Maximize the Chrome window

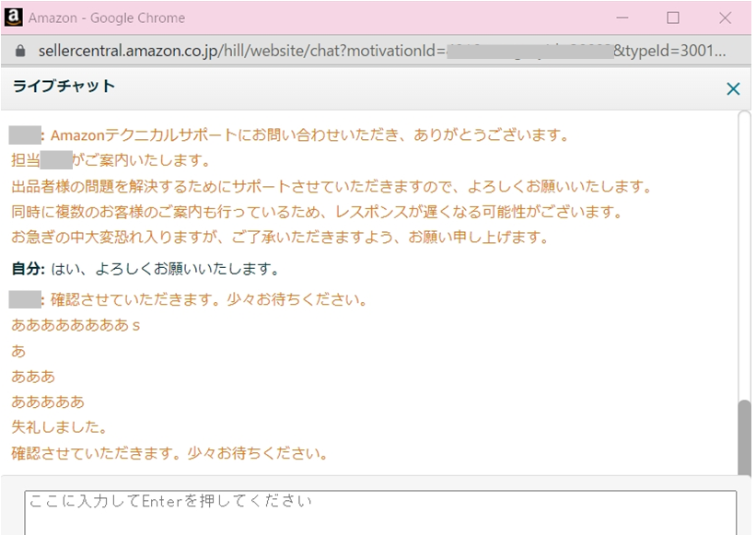(x=673, y=17)
